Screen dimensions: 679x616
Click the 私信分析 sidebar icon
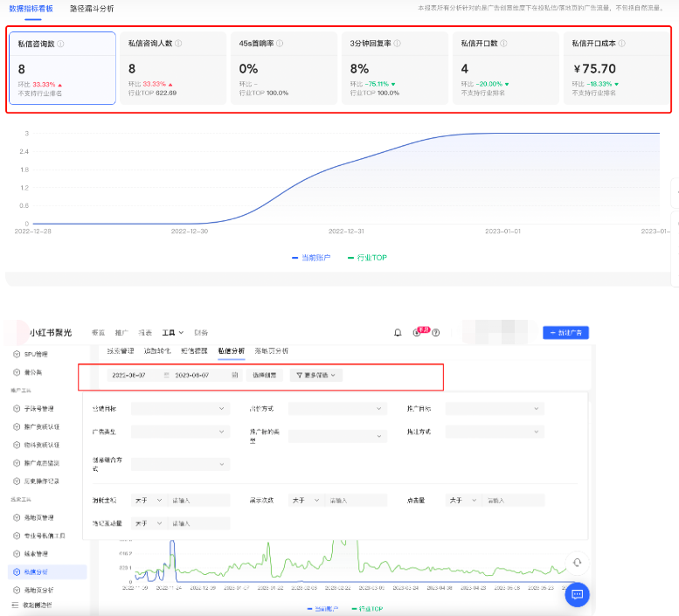(17, 572)
